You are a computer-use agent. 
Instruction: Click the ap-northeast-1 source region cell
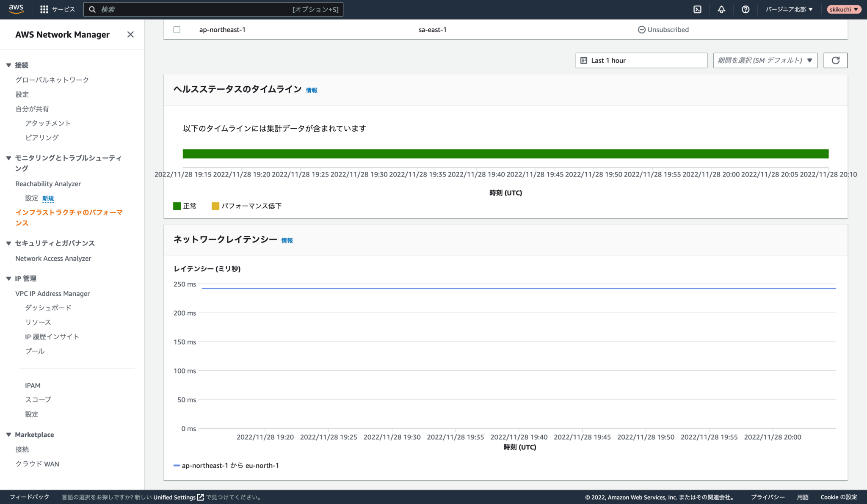pos(222,30)
